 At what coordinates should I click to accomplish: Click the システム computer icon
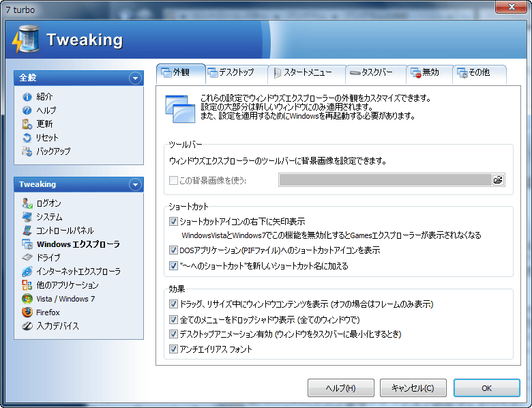[x=27, y=217]
